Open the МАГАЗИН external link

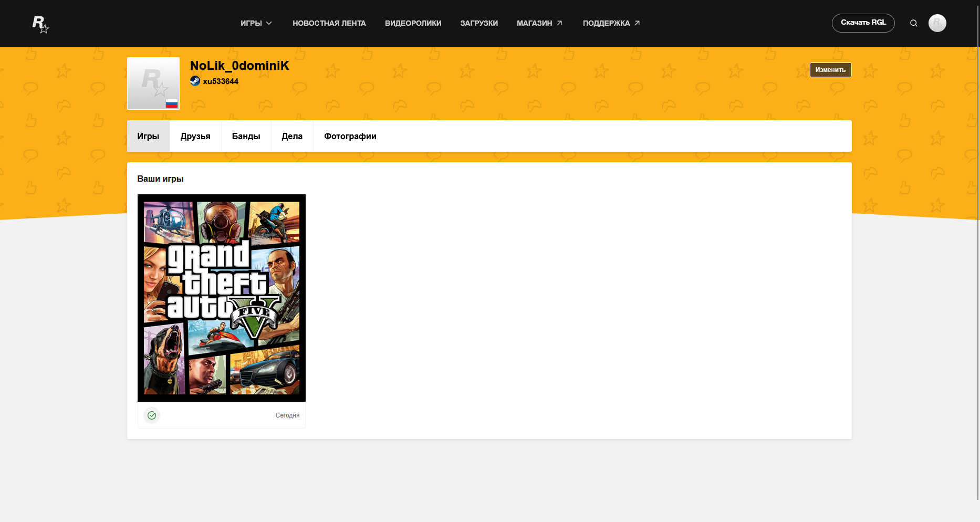coord(540,23)
